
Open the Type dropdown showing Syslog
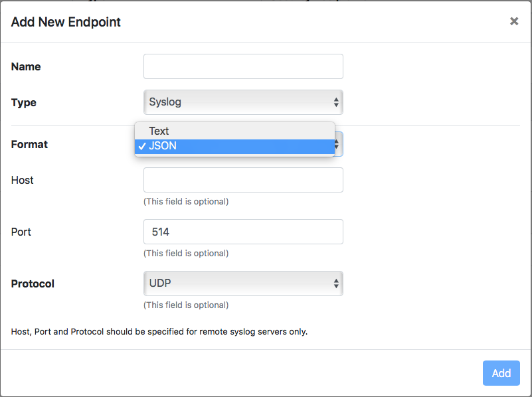click(x=243, y=102)
